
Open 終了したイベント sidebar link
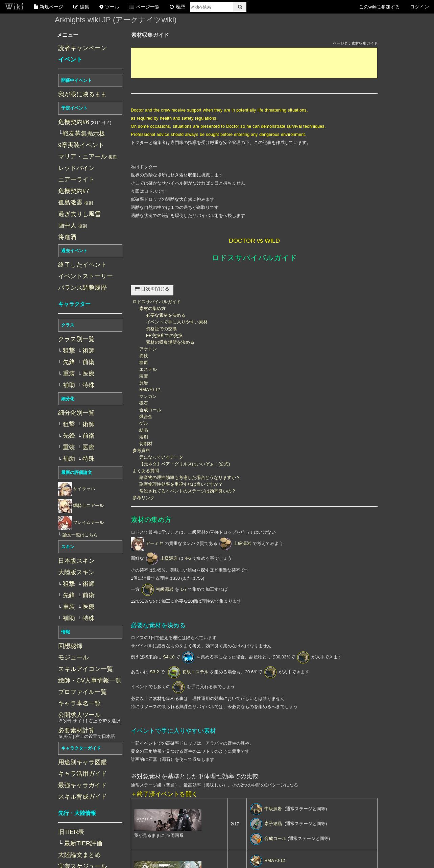pos(82,265)
